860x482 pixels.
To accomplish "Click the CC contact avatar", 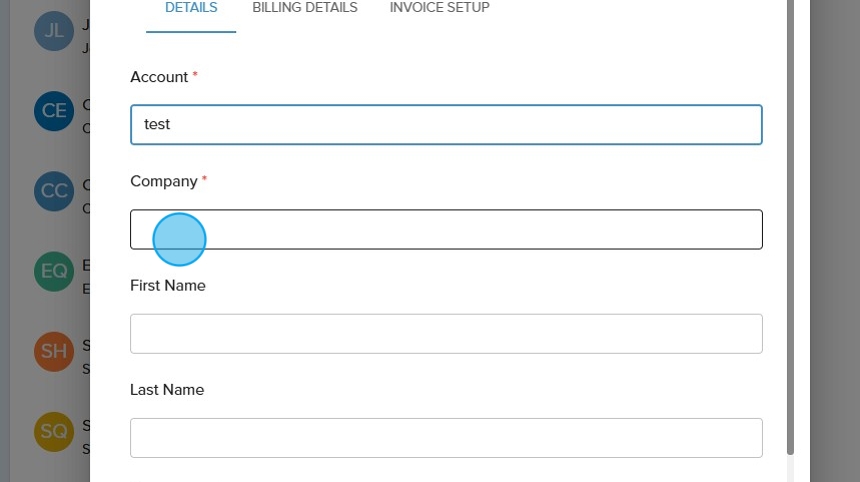I will tap(54, 191).
